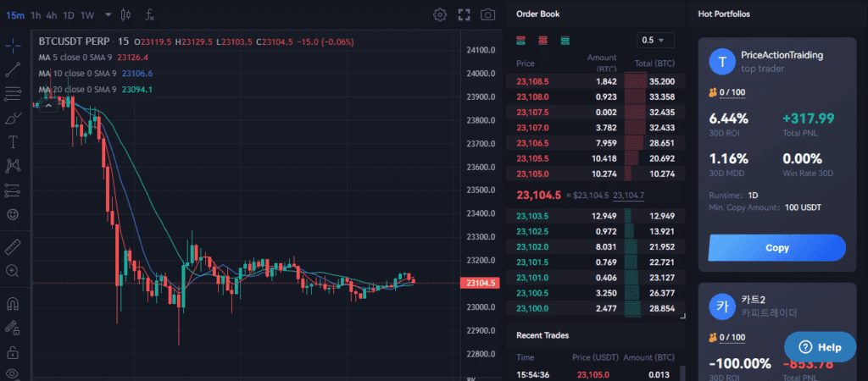Expand the more timeframes dropdown arrow
The width and height of the screenshot is (868, 381).
(x=108, y=15)
